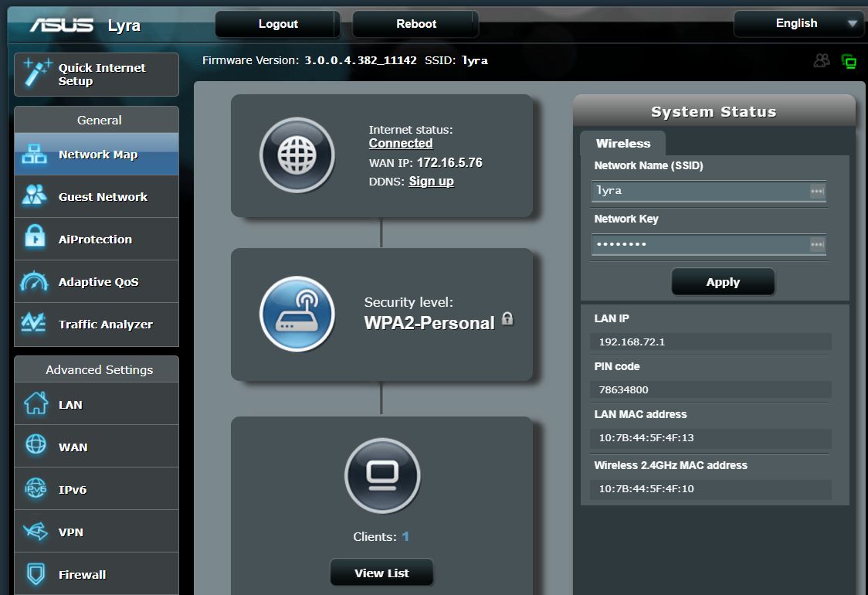Click the IPv6 globe icon

(36, 488)
